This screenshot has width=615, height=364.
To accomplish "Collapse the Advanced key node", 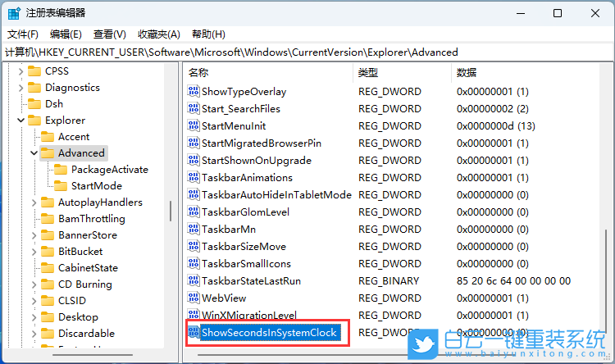I will coord(34,153).
